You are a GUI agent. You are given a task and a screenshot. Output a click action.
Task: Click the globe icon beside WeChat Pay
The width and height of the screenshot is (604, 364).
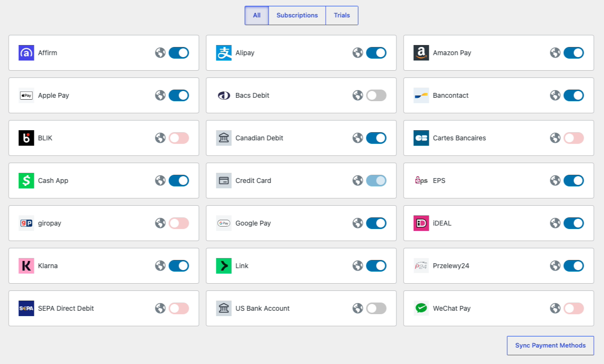click(555, 308)
